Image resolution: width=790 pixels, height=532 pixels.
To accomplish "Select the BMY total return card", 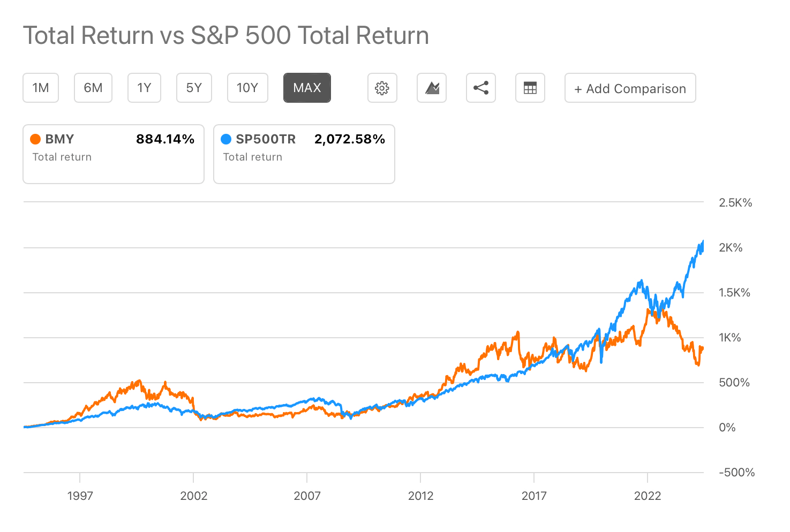I will click(114, 154).
